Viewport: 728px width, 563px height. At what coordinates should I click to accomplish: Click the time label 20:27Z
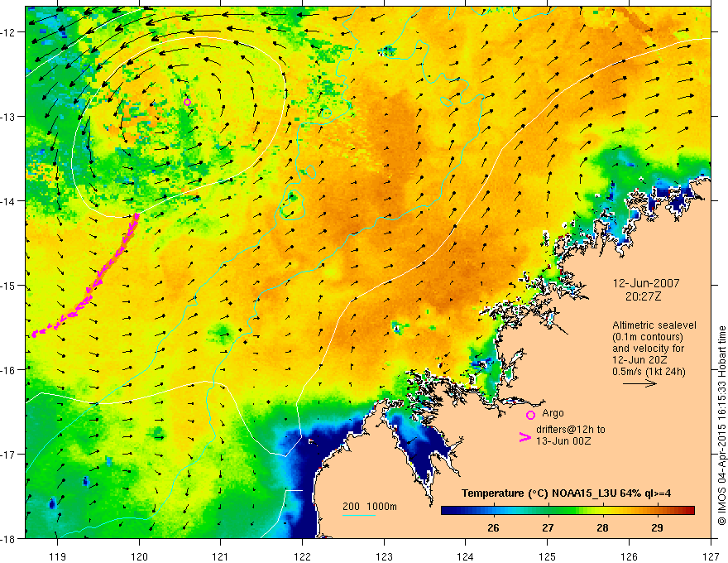643,296
